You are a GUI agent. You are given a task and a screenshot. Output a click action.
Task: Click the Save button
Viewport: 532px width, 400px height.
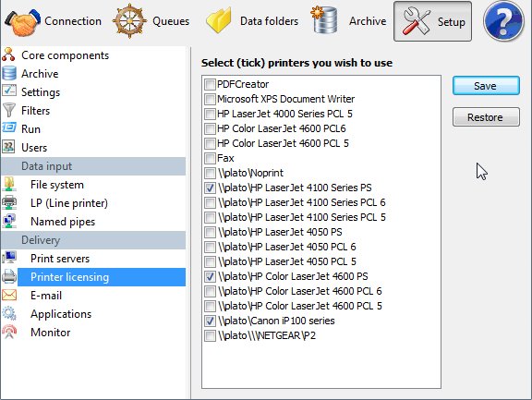[x=486, y=86]
